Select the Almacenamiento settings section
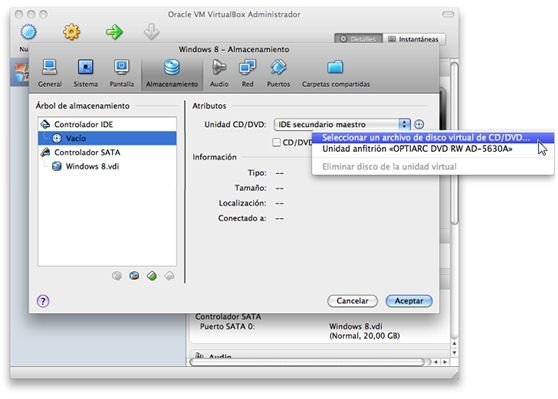The image size is (558, 399). (172, 73)
